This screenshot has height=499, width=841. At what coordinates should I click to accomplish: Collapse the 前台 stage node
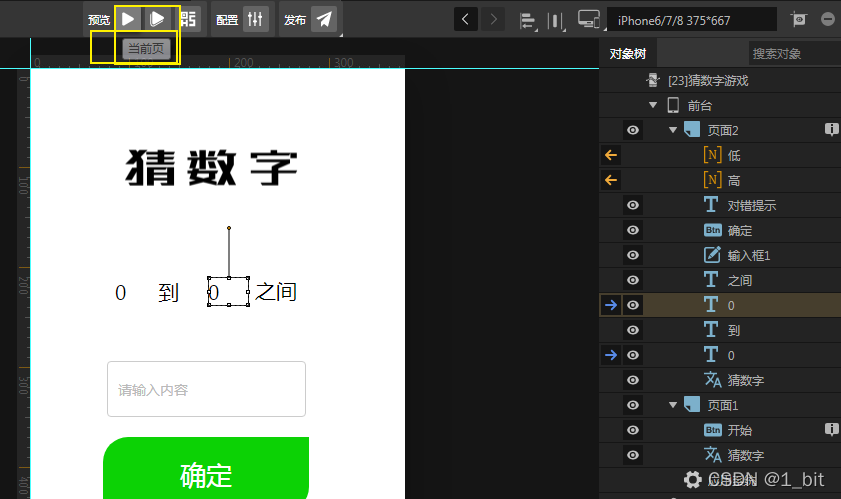653,105
